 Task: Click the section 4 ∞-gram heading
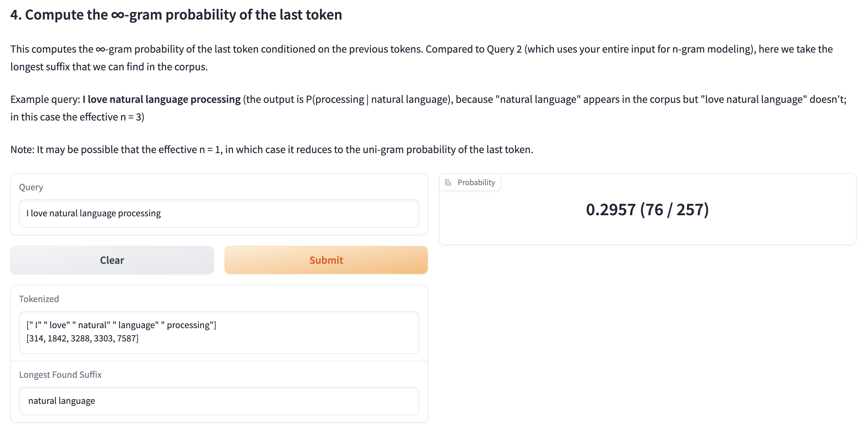(176, 15)
